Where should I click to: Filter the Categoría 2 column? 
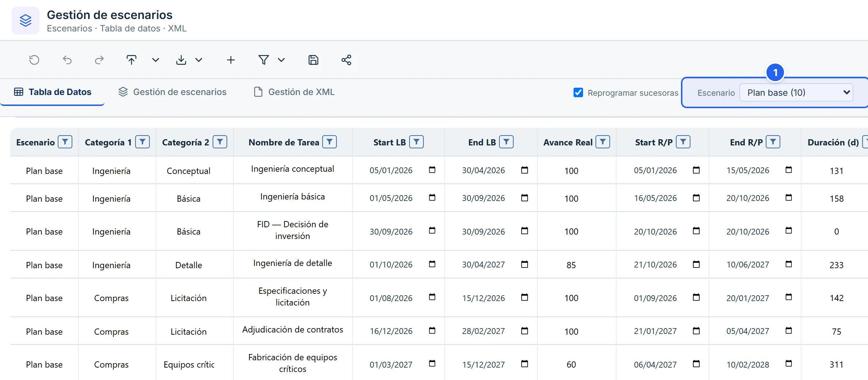point(220,142)
